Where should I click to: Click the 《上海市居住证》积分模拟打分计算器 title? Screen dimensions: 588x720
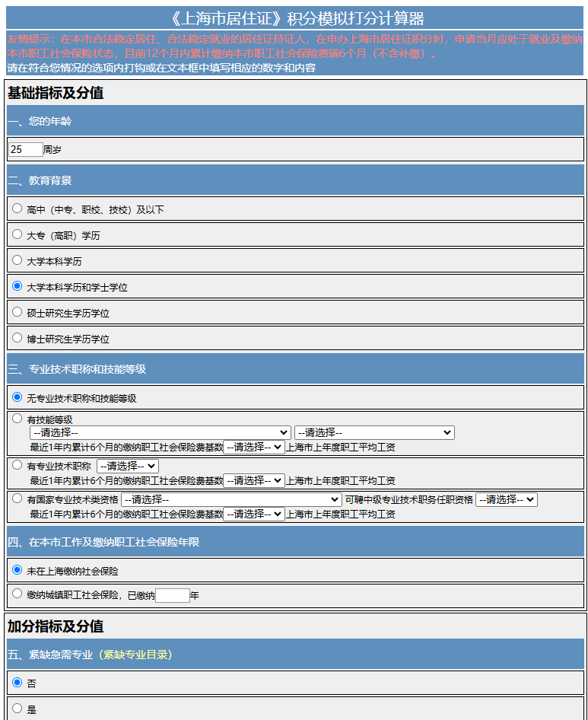[294, 19]
